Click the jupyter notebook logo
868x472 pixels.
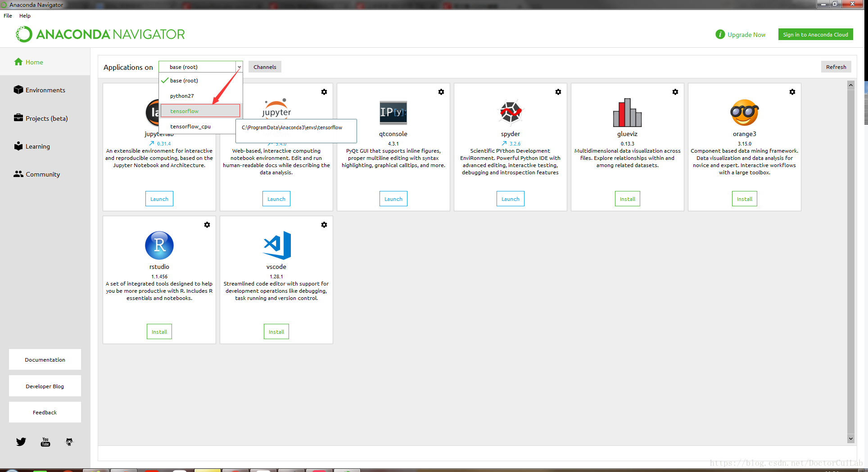pos(276,109)
